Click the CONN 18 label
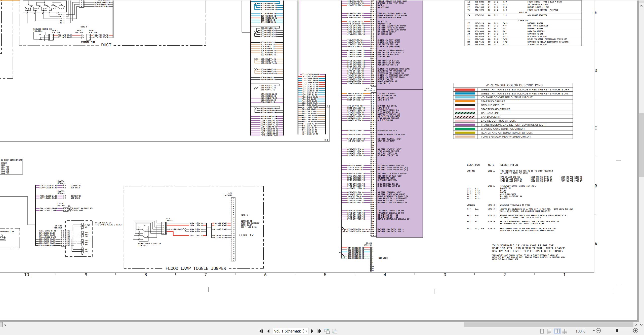This screenshot has width=644, height=335. coord(88,42)
